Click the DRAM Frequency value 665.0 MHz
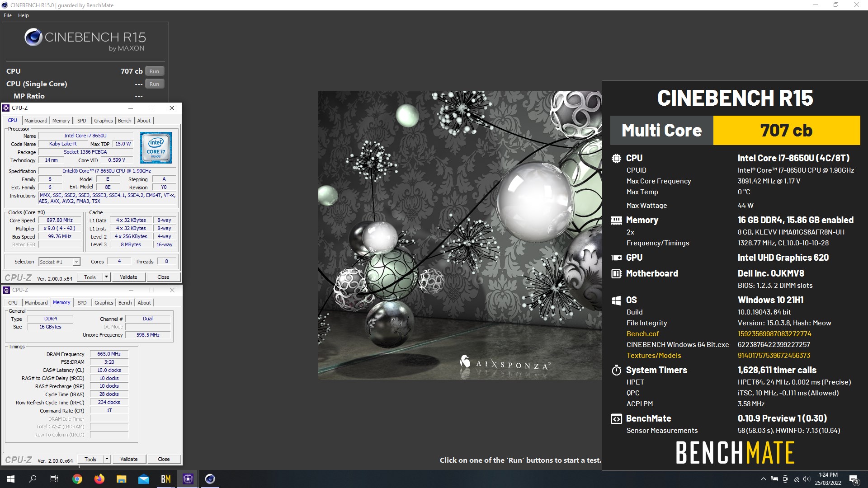This screenshot has height=488, width=868. pyautogui.click(x=109, y=354)
